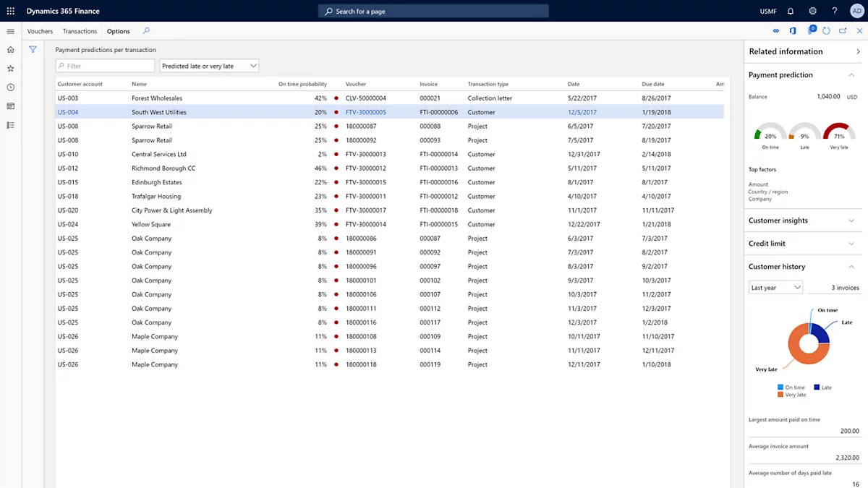
Task: Collapse the Related information pane
Action: pos(859,51)
